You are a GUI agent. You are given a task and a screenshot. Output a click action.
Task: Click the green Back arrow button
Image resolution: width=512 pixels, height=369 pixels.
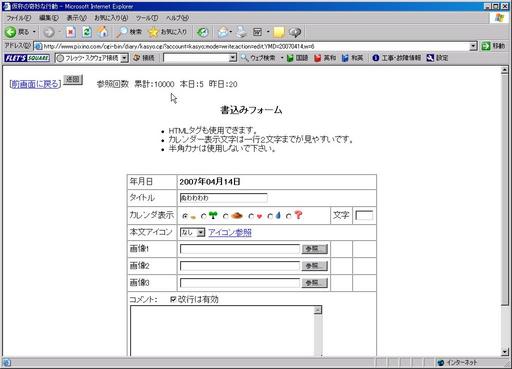point(11,32)
